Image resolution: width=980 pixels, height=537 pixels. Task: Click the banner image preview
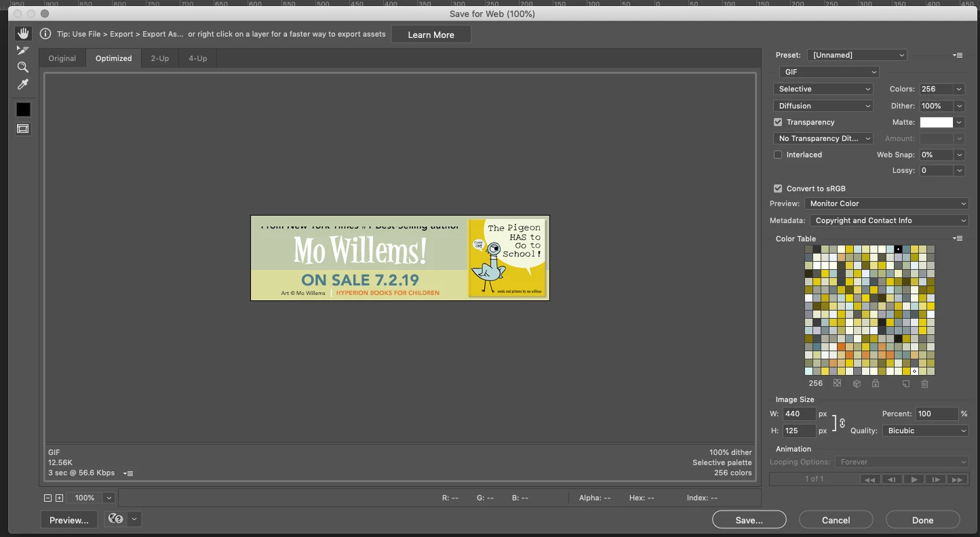400,258
